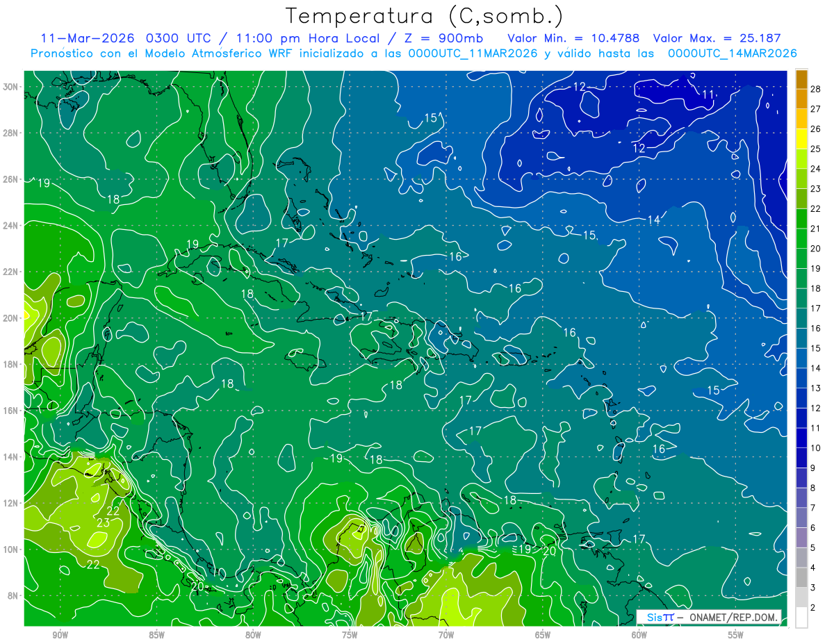Click the color bar label 2
The width and height of the screenshot is (834, 644).
813,607
